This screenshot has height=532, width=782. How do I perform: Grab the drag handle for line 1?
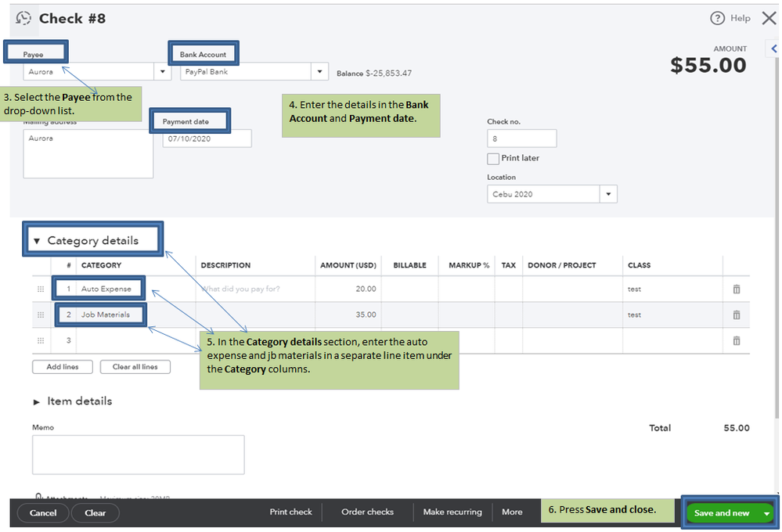pos(41,289)
